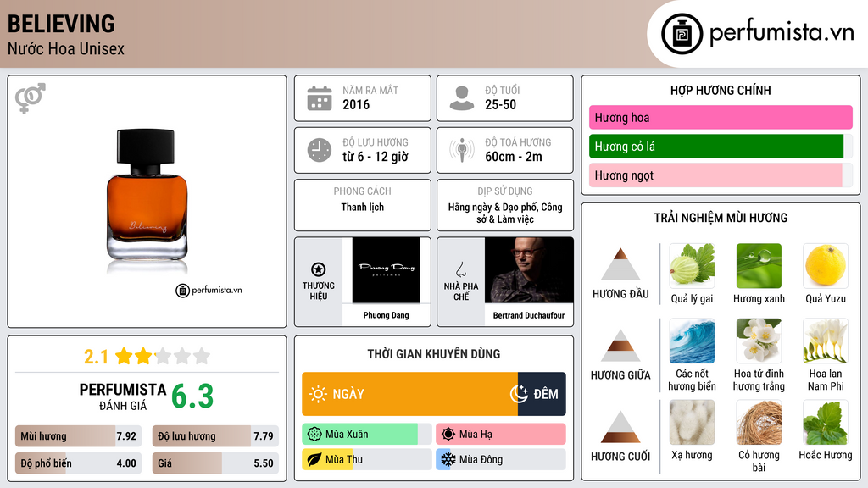This screenshot has height=488, width=868.
Task: Click the sun icon next to Ngày
Action: pyautogui.click(x=318, y=394)
